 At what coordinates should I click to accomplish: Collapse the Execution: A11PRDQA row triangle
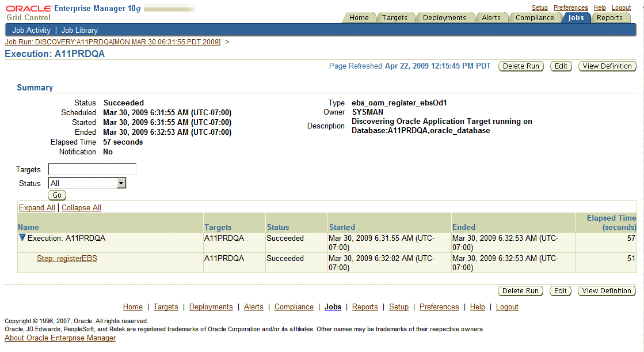click(22, 238)
